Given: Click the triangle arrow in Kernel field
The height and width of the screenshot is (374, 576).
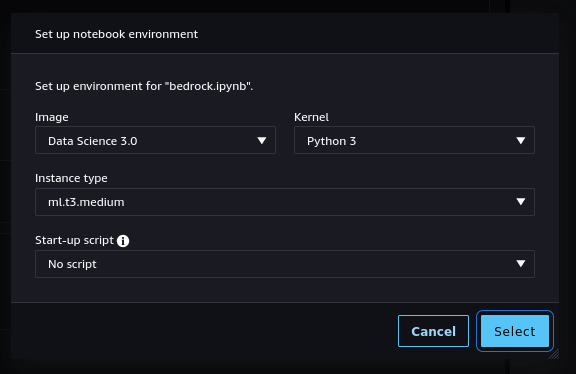Looking at the screenshot, I should click(x=521, y=140).
